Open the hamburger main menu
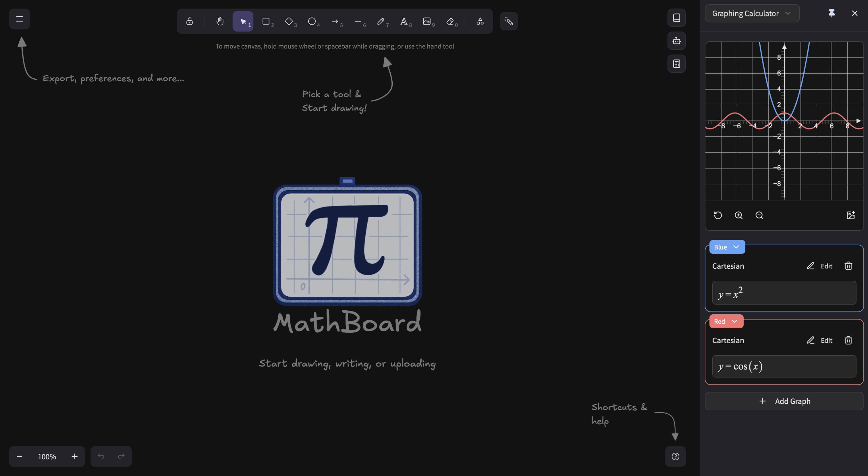This screenshot has height=476, width=868. pyautogui.click(x=20, y=19)
